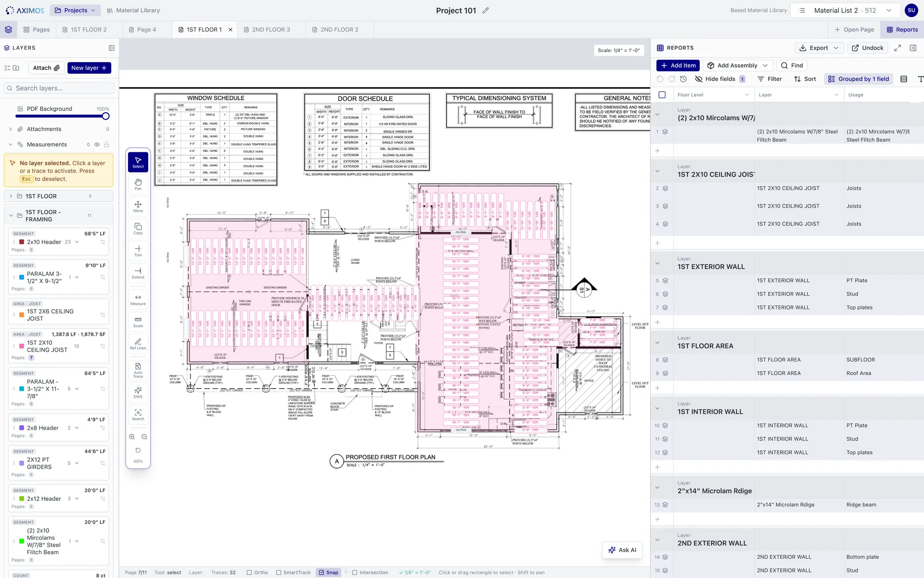Click the redo icon in Reports toolbar

tap(672, 79)
